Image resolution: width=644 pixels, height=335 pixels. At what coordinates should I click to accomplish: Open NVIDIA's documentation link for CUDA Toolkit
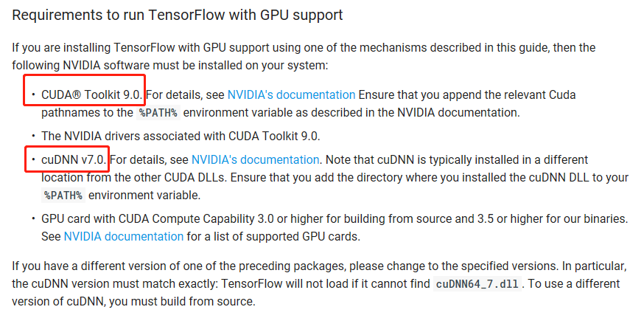tap(291, 95)
